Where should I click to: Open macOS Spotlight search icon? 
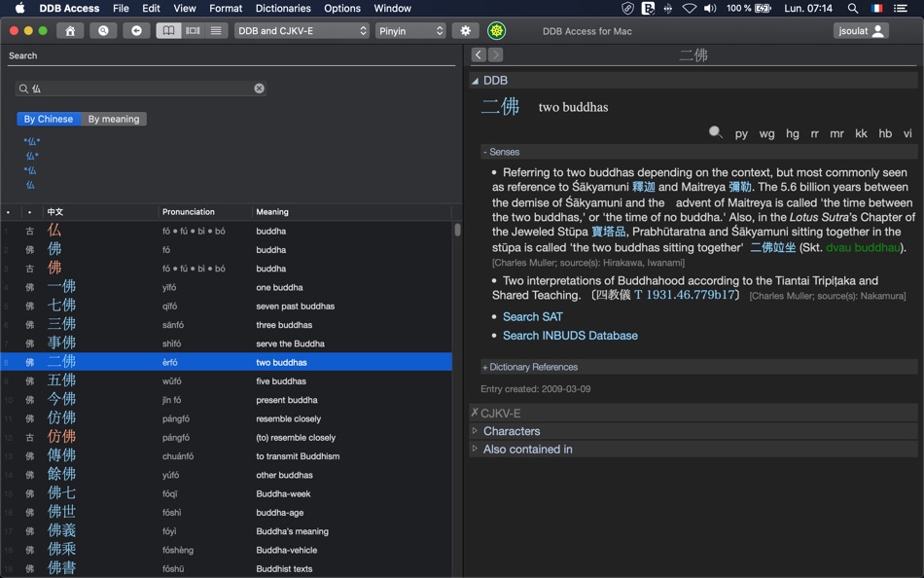[853, 8]
